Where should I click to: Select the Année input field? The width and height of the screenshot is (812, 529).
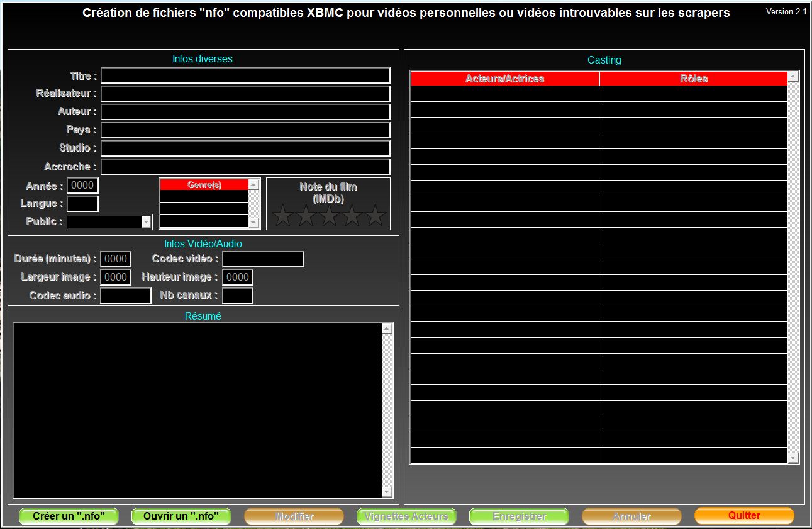coord(82,186)
